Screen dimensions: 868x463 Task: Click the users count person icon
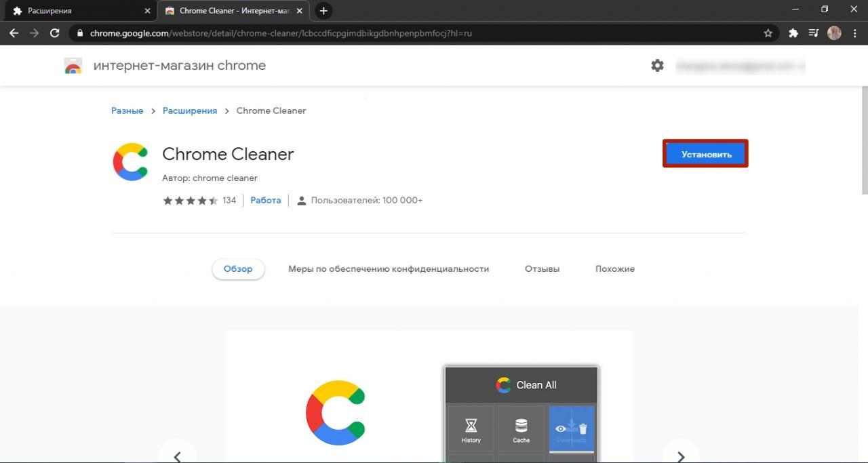click(302, 201)
